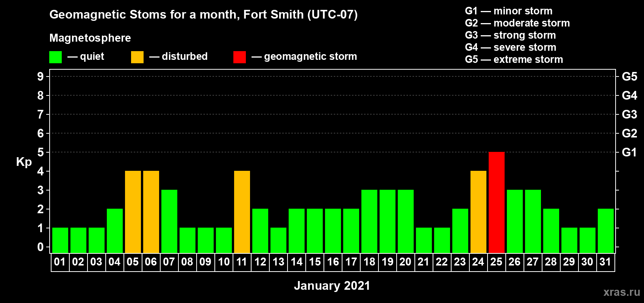Select the red storm bar for day 25

click(497, 202)
